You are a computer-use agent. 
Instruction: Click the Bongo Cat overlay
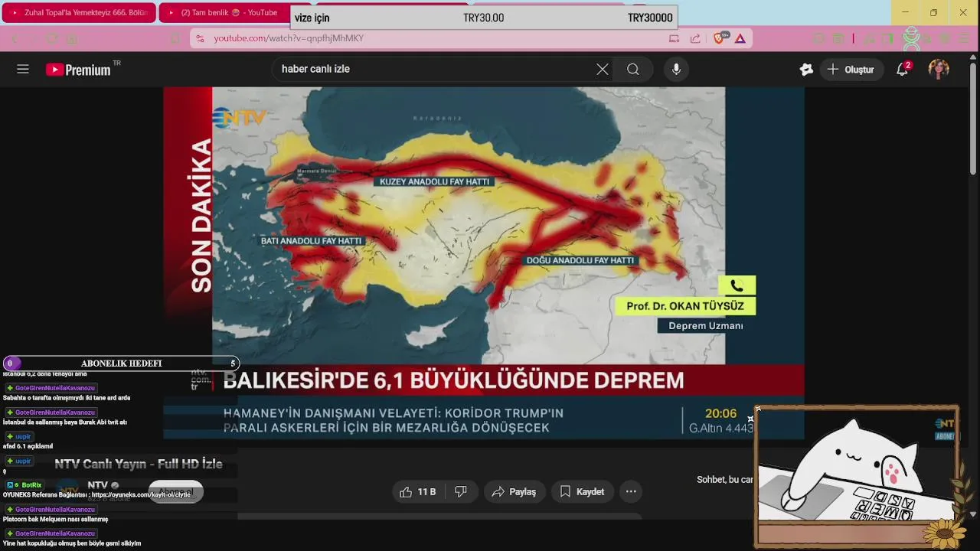coord(857,477)
